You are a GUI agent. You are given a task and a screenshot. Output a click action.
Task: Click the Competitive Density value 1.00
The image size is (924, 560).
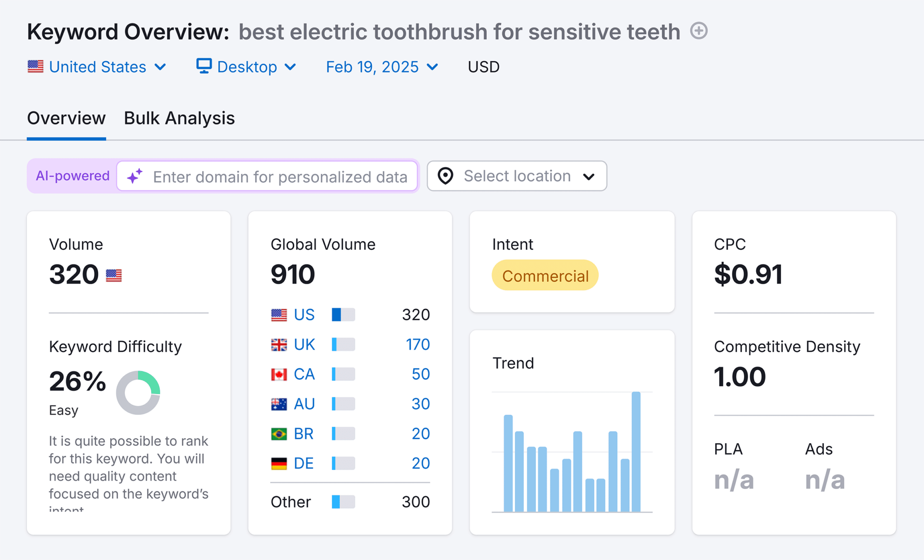pyautogui.click(x=740, y=377)
